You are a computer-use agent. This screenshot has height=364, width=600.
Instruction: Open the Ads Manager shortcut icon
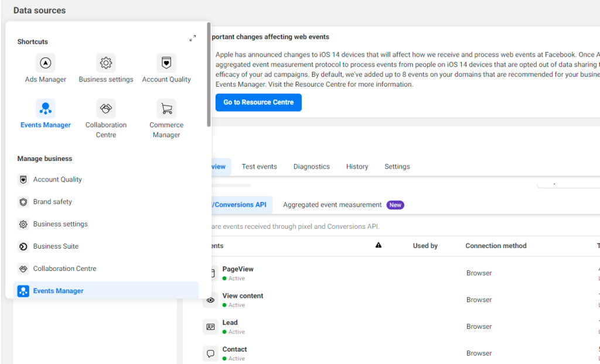(46, 63)
